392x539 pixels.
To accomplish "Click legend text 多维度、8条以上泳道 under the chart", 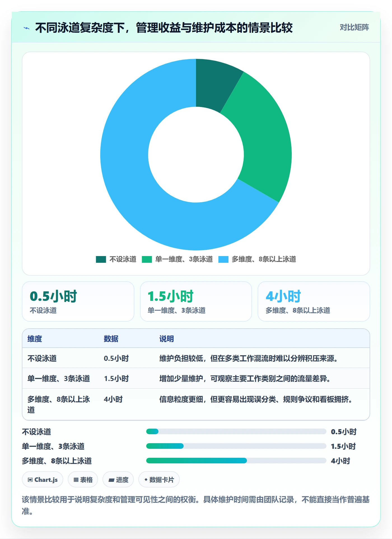I will [264, 259].
